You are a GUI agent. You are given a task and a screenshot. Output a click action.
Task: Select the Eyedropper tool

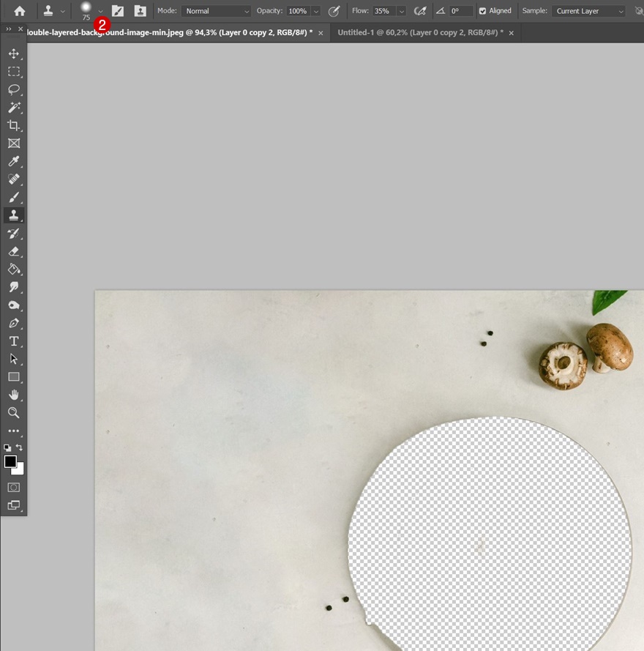pyautogui.click(x=13, y=161)
